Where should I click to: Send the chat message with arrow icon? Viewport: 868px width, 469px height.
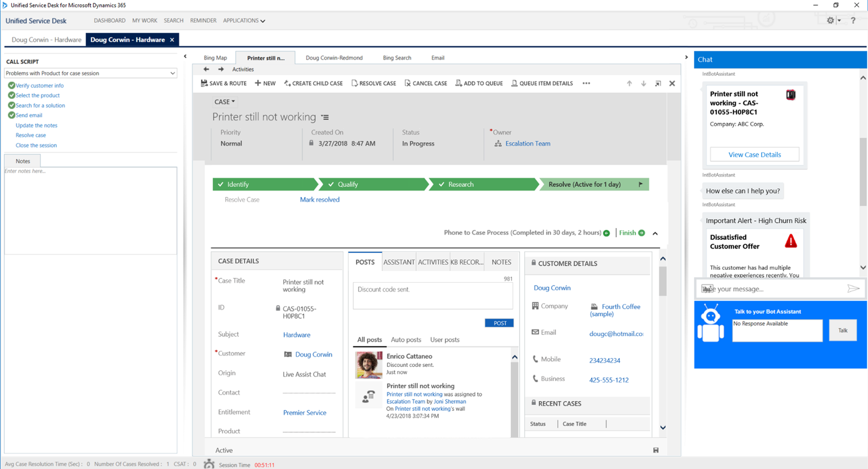pos(853,289)
